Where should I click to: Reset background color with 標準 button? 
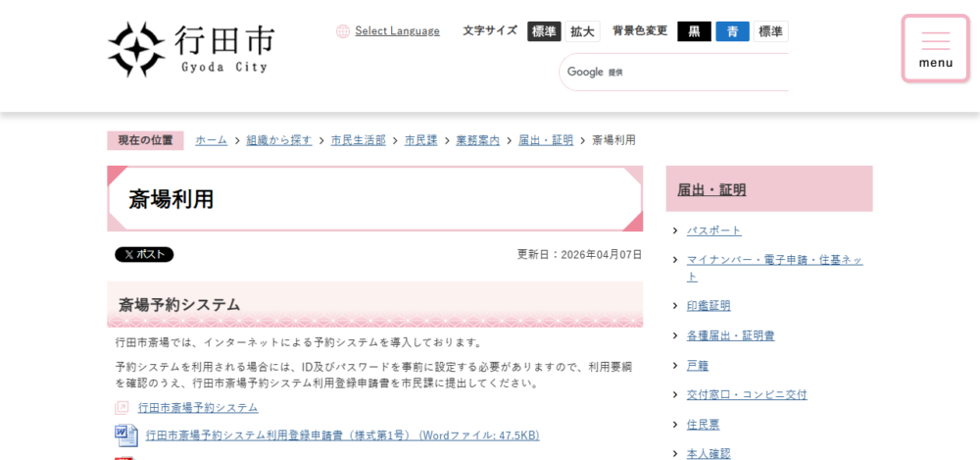pos(770,31)
